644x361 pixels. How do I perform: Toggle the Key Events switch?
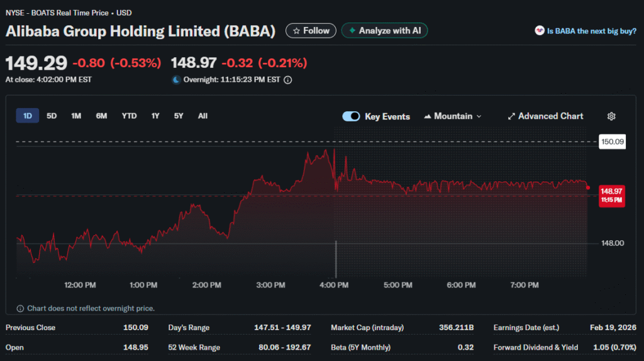point(351,116)
